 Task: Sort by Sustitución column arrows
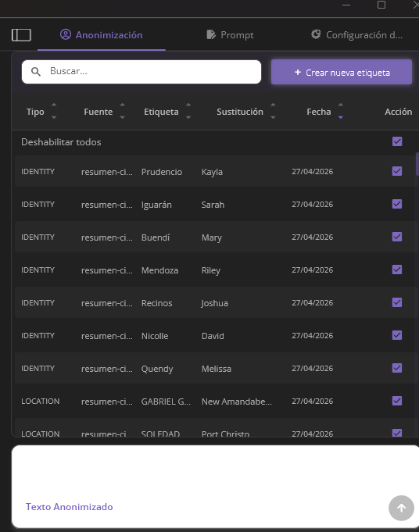coord(273,111)
